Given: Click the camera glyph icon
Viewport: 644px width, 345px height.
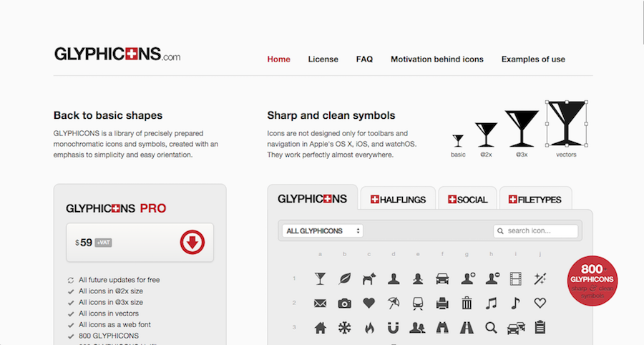Looking at the screenshot, I should click(344, 303).
